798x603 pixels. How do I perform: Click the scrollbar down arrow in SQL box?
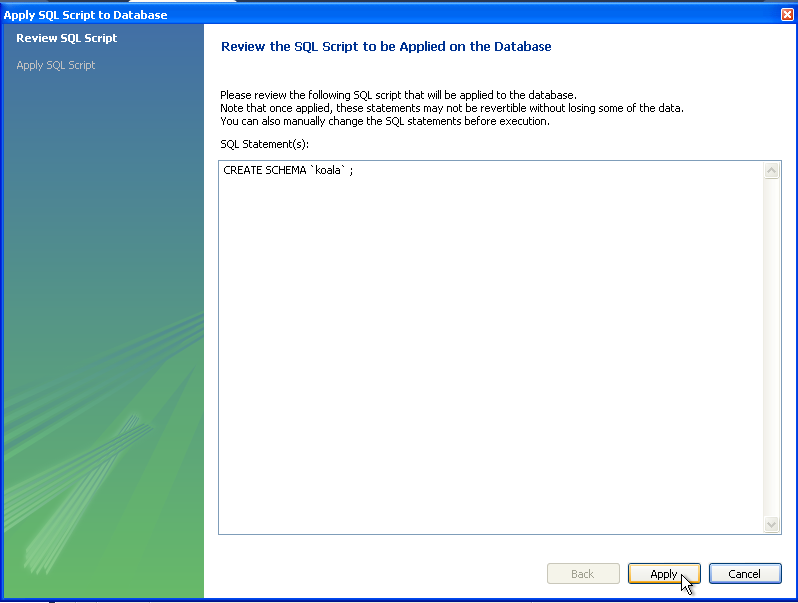tap(771, 524)
